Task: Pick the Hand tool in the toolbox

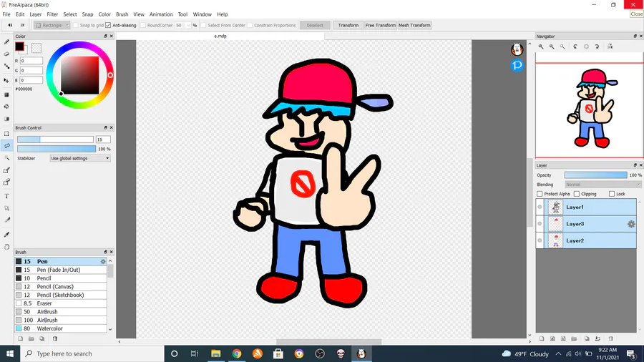Action: (x=7, y=247)
